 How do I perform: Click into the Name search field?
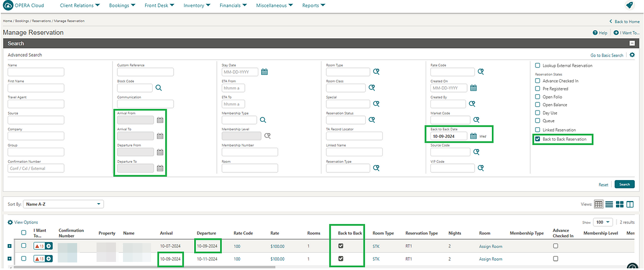coord(36,72)
